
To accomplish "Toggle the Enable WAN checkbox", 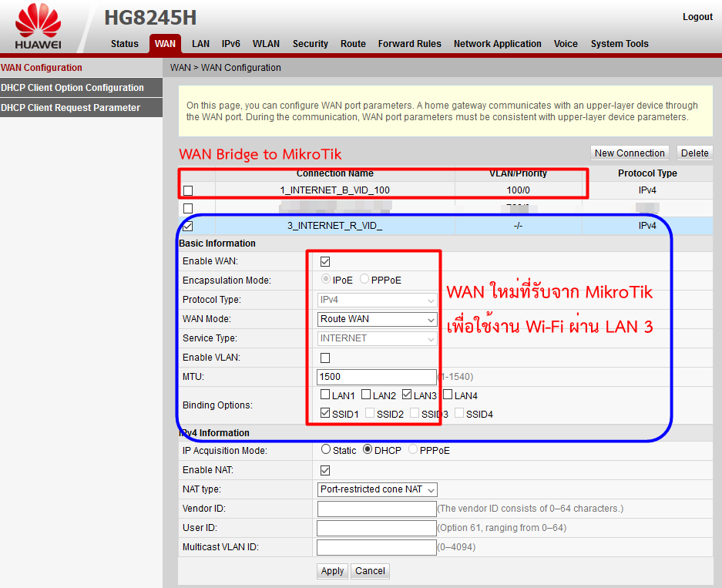I will pos(325,261).
